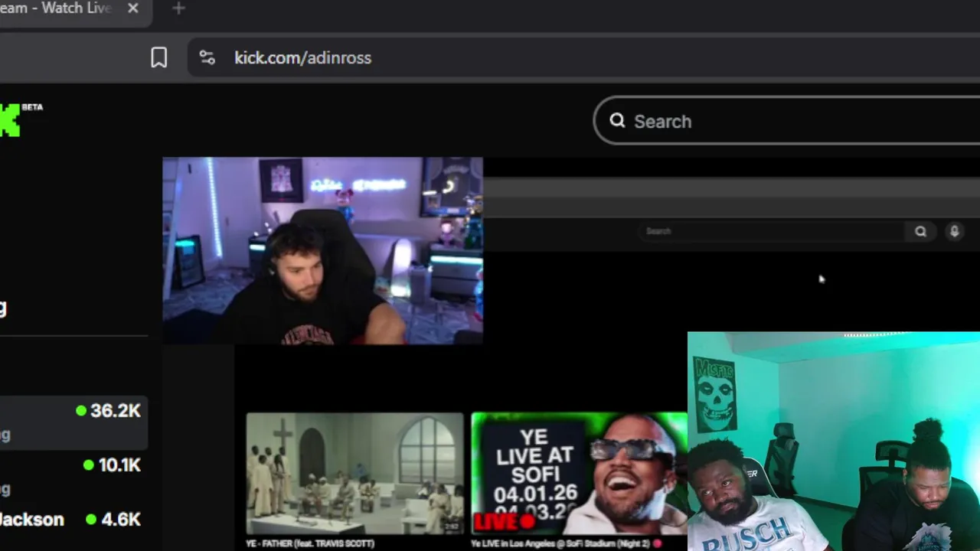Open Ye LIVE in Los Angeles title link
The image size is (980, 551).
[x=567, y=543]
